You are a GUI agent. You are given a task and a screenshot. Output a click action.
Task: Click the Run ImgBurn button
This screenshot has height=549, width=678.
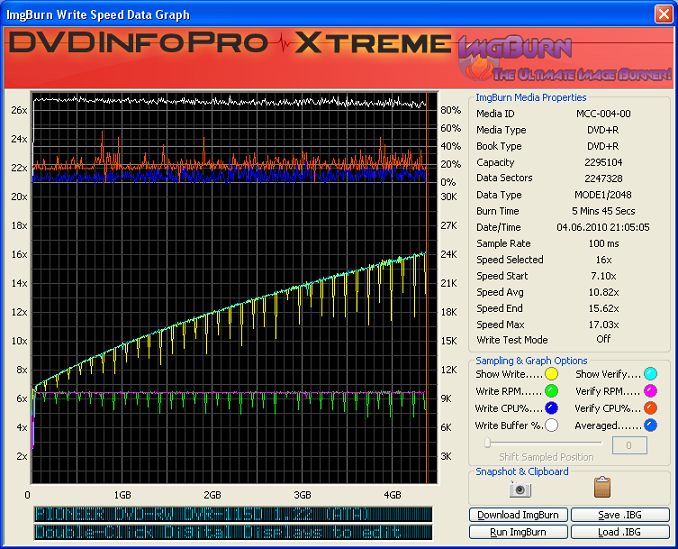coord(518,532)
